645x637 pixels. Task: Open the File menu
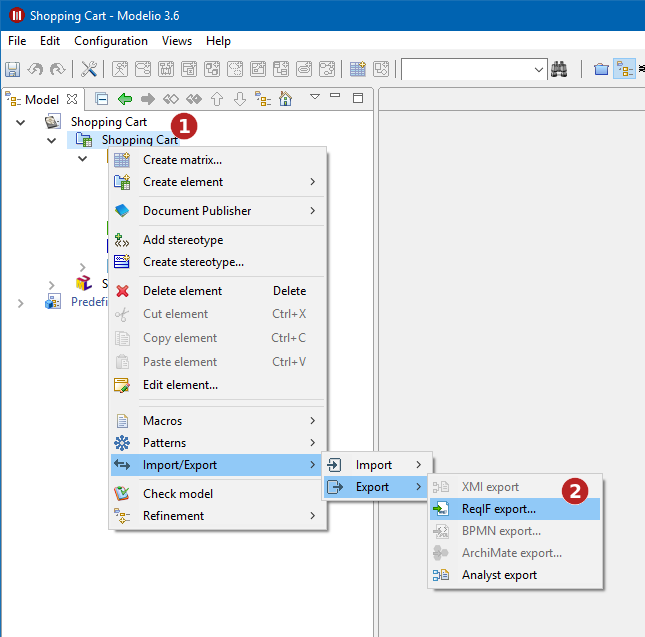point(17,41)
